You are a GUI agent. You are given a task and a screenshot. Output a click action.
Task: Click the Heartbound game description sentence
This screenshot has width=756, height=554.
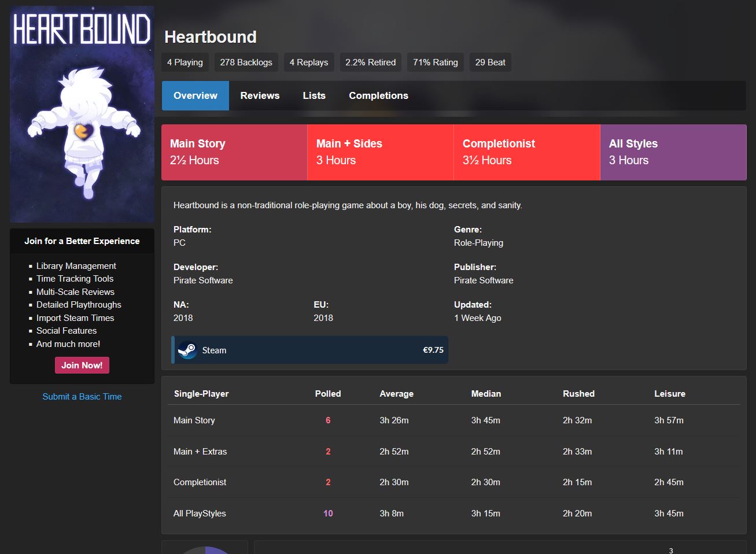click(x=348, y=205)
